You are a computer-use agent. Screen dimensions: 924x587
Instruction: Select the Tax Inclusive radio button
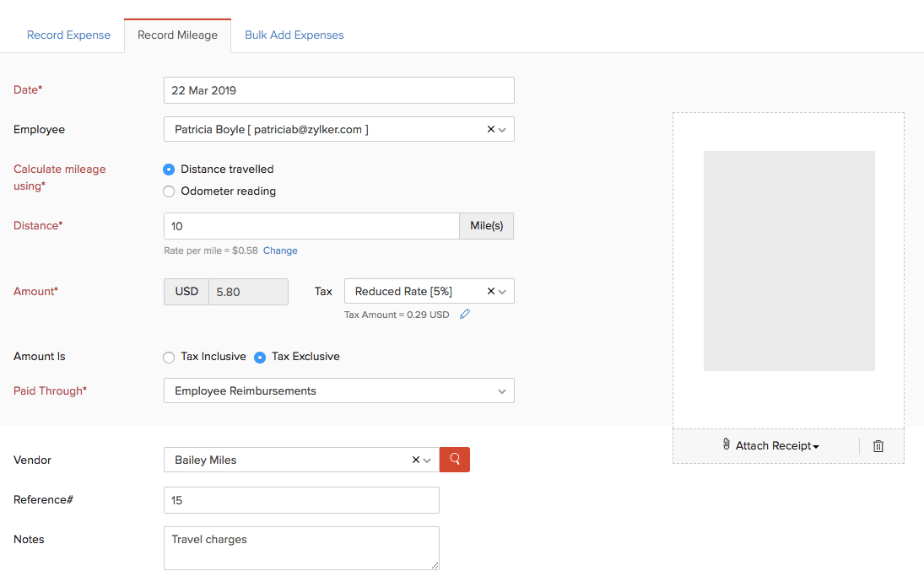169,357
